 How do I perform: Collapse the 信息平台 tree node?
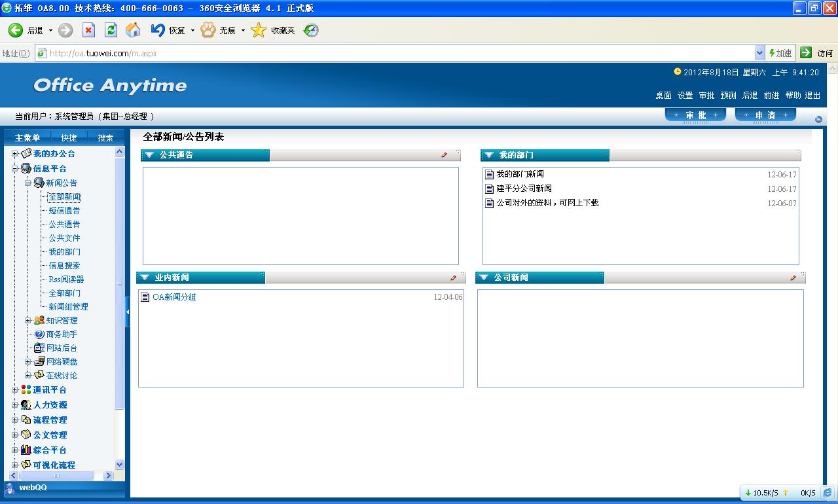click(15, 169)
